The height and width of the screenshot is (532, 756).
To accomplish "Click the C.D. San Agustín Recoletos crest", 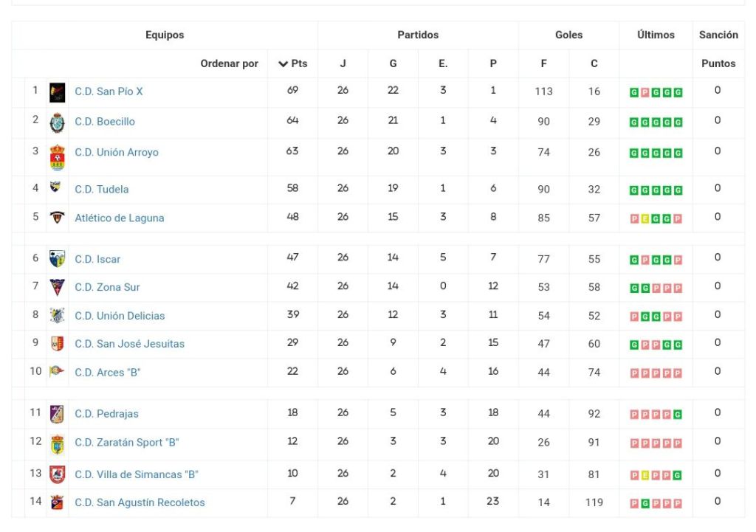I will point(57,502).
